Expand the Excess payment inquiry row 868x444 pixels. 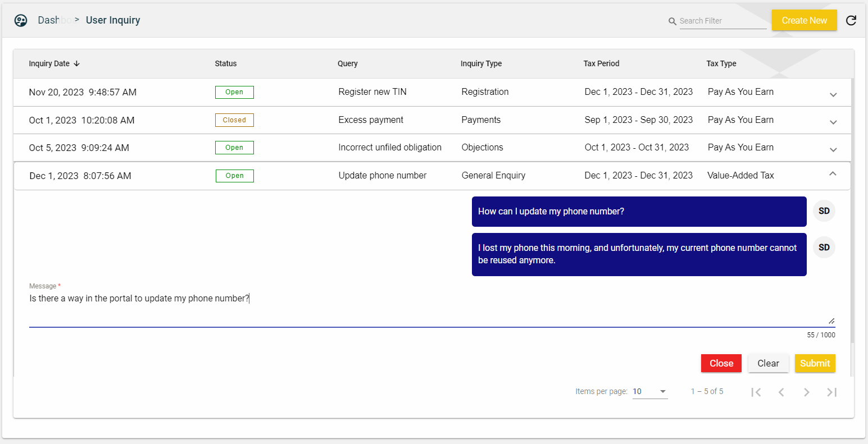(x=833, y=122)
